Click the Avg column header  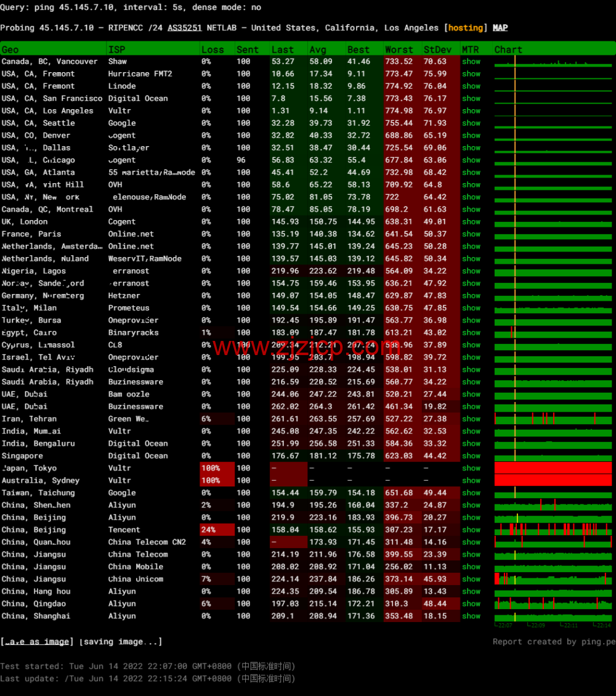click(x=318, y=49)
